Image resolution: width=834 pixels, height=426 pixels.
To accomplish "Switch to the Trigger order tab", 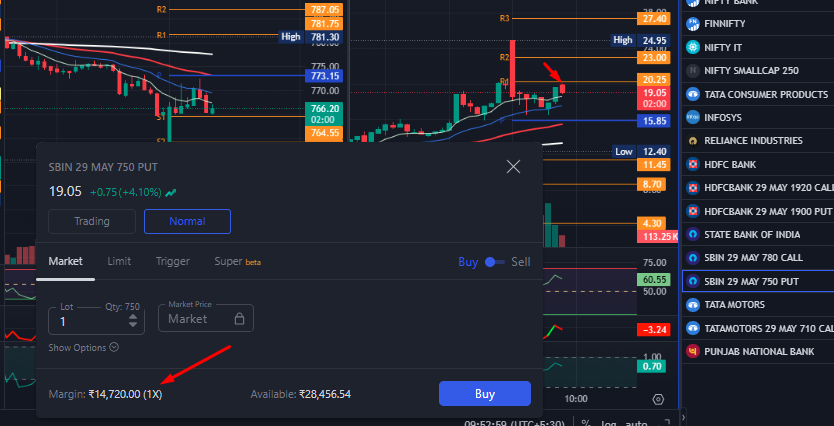I will pos(173,262).
